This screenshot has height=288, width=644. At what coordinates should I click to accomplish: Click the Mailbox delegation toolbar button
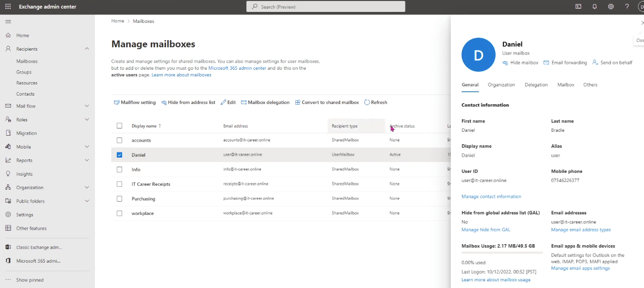[x=265, y=102]
